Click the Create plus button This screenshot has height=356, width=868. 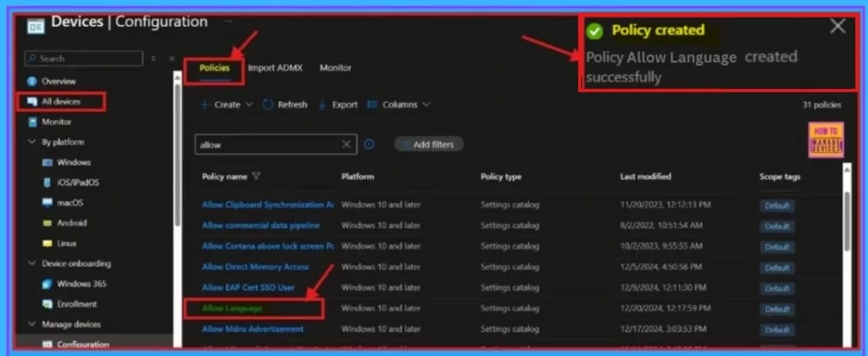point(205,104)
